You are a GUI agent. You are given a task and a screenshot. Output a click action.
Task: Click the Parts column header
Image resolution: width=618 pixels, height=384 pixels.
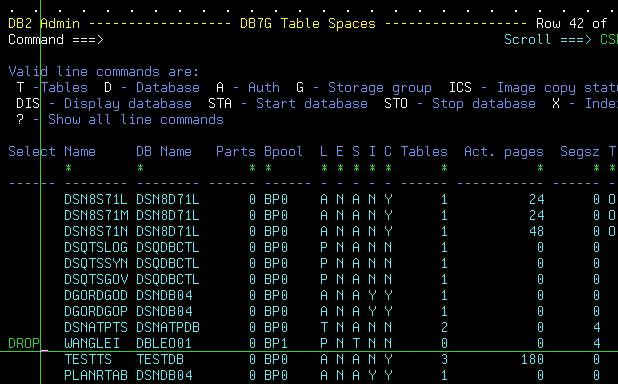coord(236,152)
